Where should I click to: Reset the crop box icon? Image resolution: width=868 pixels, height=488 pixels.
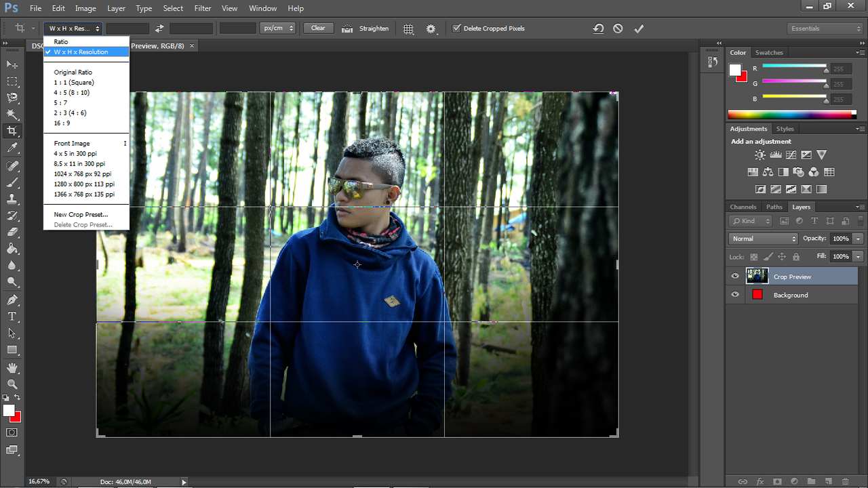coord(598,28)
